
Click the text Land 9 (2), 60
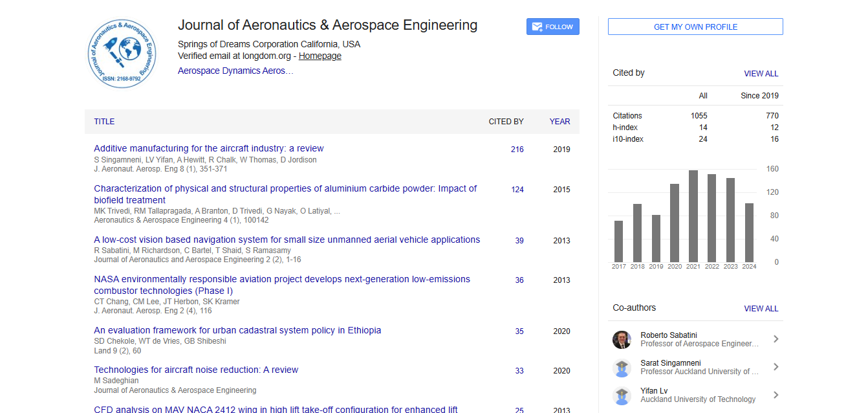(117, 351)
